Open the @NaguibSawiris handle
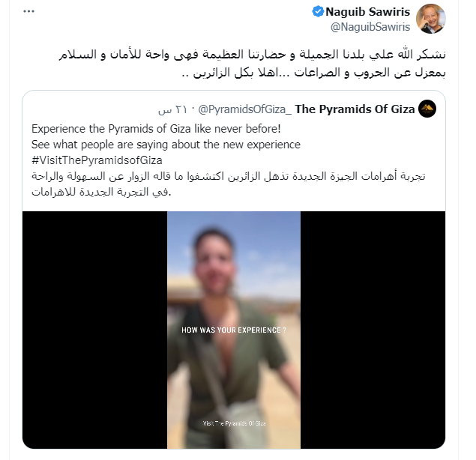Screen dimensions: 476x460 click(x=370, y=27)
